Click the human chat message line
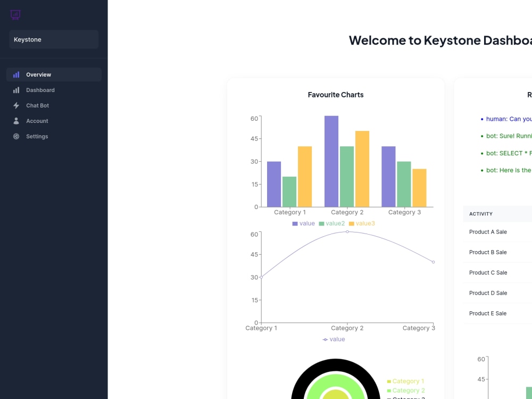 509,119
